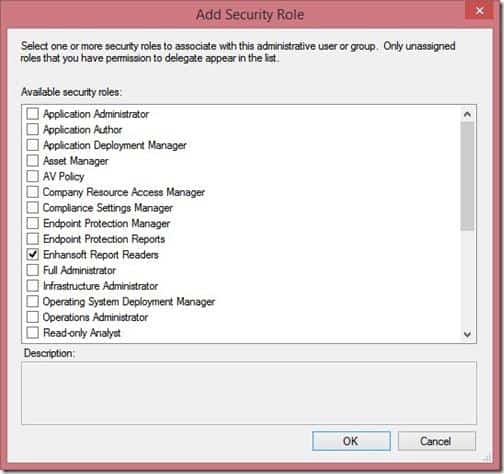This screenshot has width=504, height=474.
Task: Check the Read-only Analyst role
Action: point(33,333)
